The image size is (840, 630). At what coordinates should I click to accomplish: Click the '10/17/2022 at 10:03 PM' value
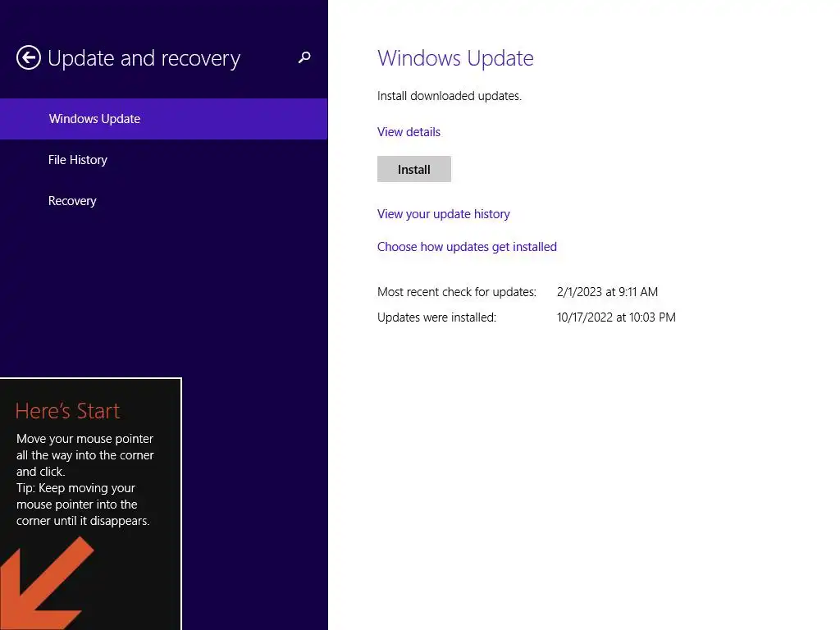[x=616, y=317]
